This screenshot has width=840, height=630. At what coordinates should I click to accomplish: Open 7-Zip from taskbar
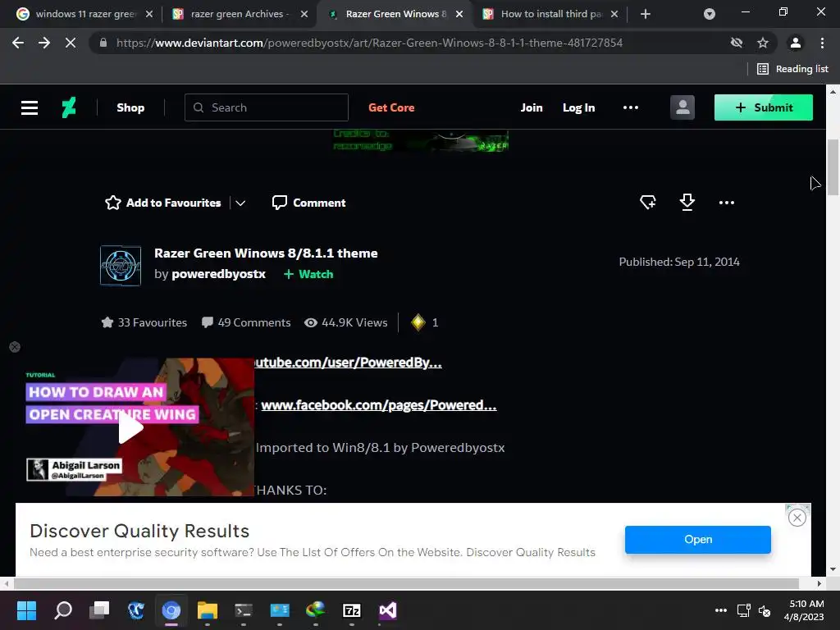pos(351,610)
